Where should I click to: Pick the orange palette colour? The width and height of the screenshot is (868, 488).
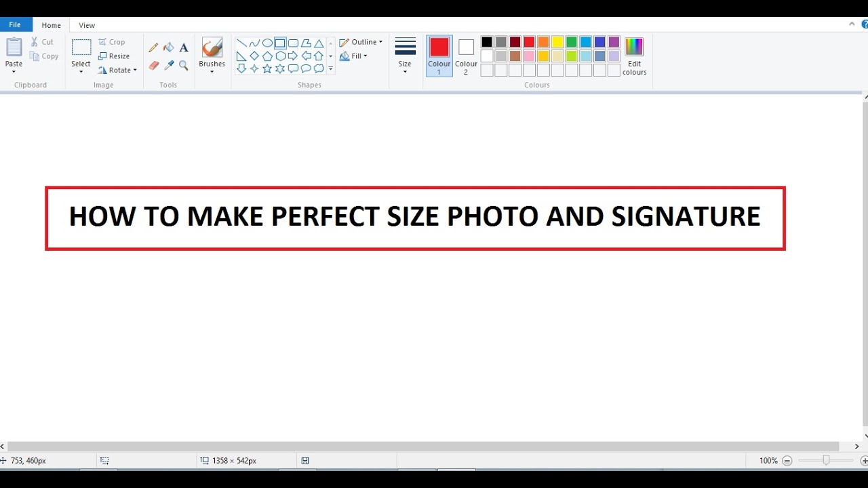[543, 42]
